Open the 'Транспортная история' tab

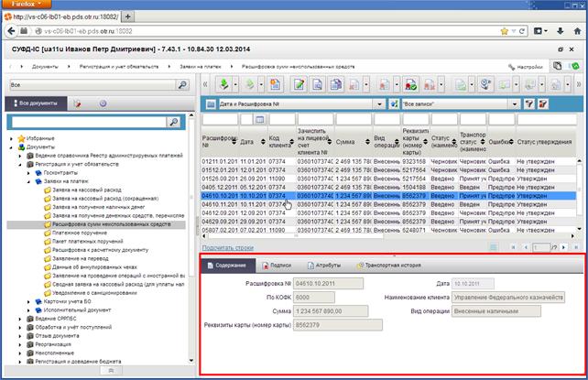(x=389, y=266)
